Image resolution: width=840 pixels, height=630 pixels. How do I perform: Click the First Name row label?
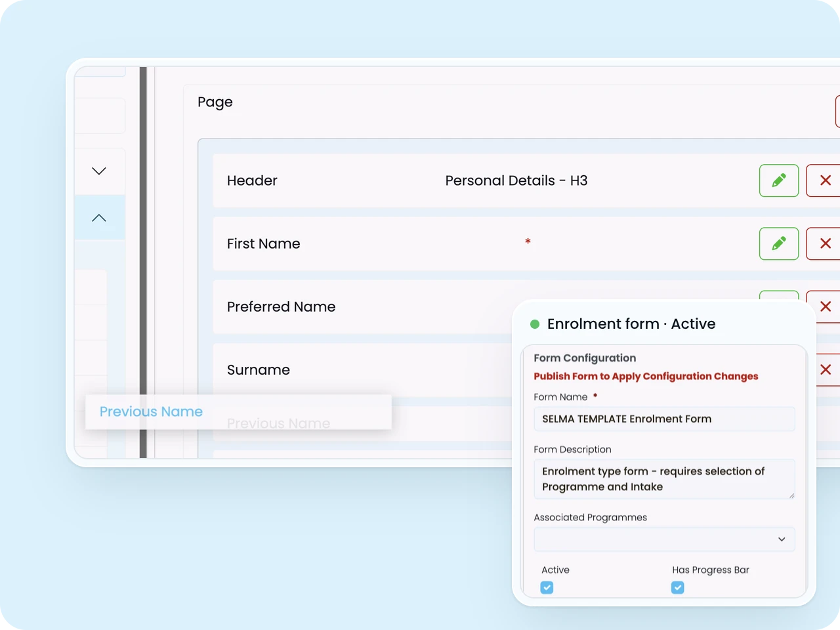(264, 243)
